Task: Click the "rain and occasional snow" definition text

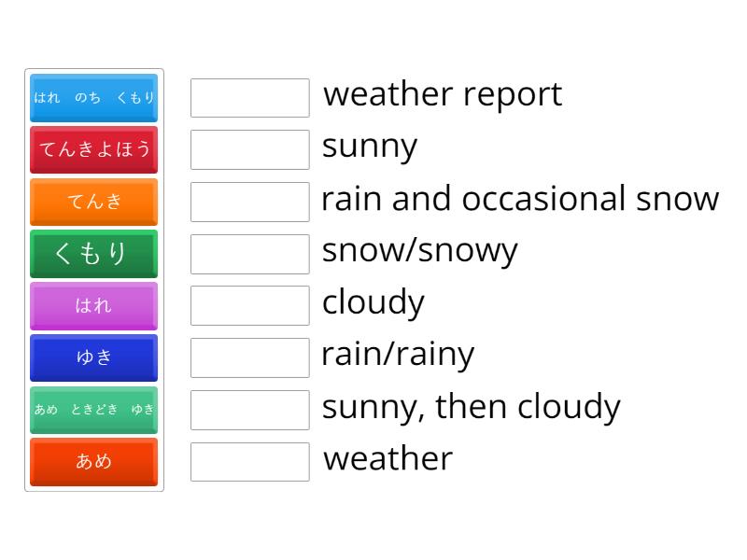Action: [x=520, y=199]
